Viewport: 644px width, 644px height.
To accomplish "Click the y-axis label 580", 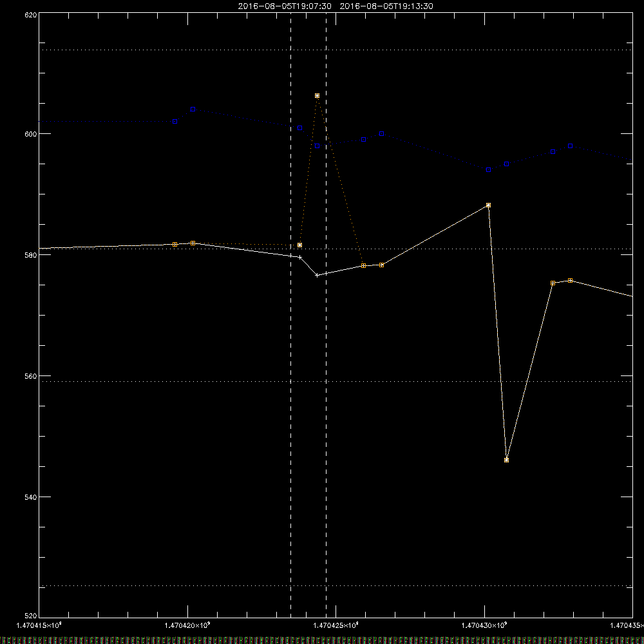I will tap(30, 255).
